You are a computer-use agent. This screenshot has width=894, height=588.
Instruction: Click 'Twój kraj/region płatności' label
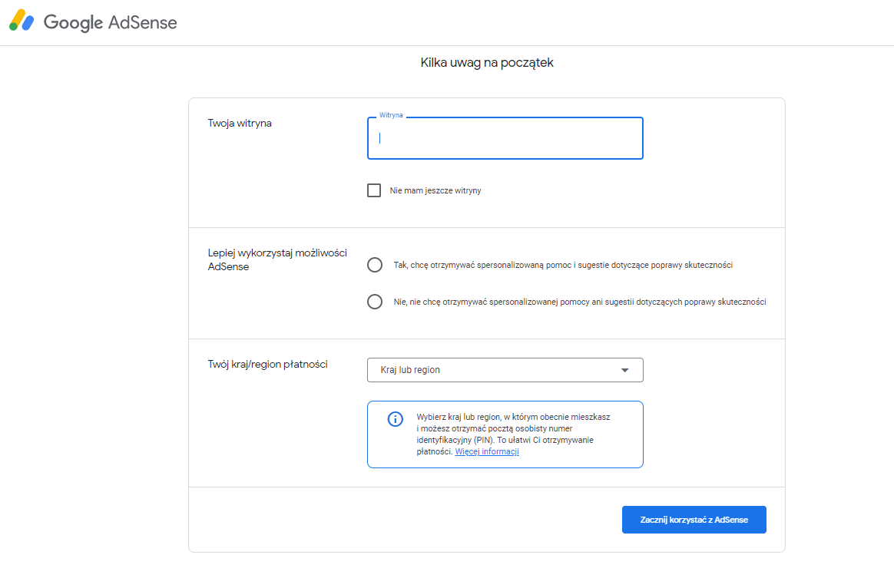click(x=267, y=364)
